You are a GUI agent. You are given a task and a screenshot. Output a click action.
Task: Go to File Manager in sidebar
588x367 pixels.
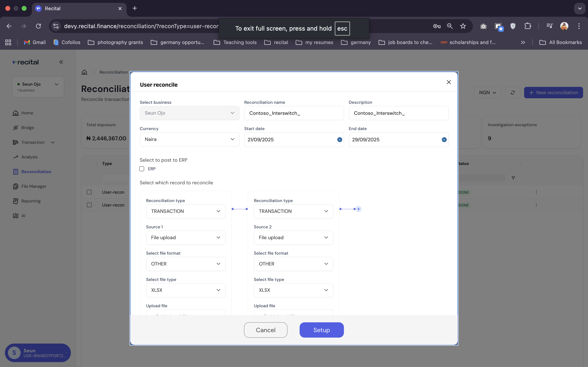point(33,186)
